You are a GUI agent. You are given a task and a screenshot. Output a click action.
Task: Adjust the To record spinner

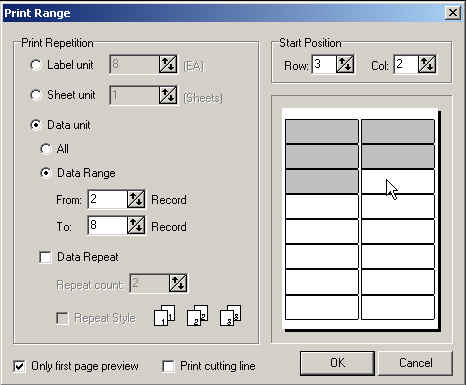[136, 225]
